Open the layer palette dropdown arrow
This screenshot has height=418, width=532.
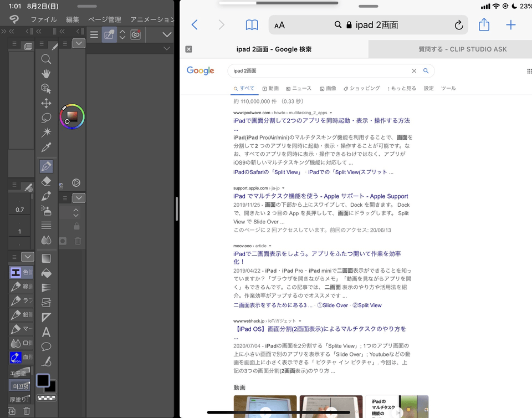(79, 198)
